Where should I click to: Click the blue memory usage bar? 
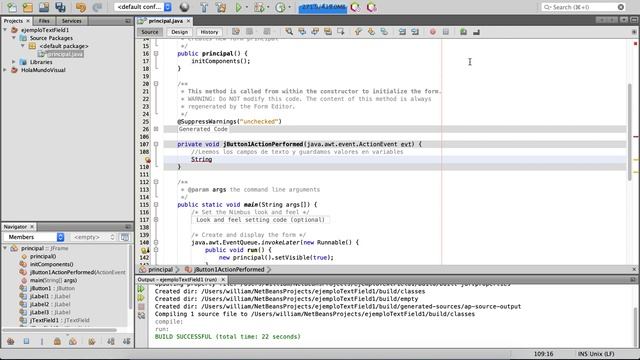[x=322, y=7]
